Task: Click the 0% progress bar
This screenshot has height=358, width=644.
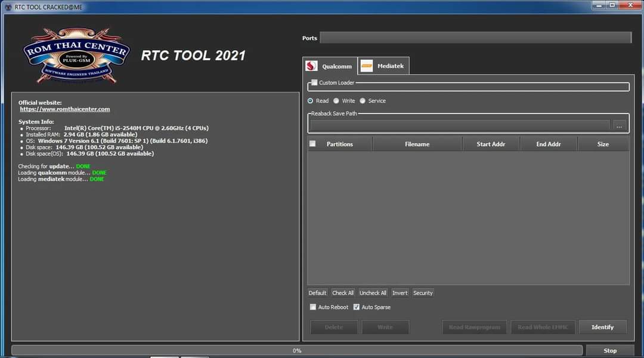Action: tap(297, 351)
